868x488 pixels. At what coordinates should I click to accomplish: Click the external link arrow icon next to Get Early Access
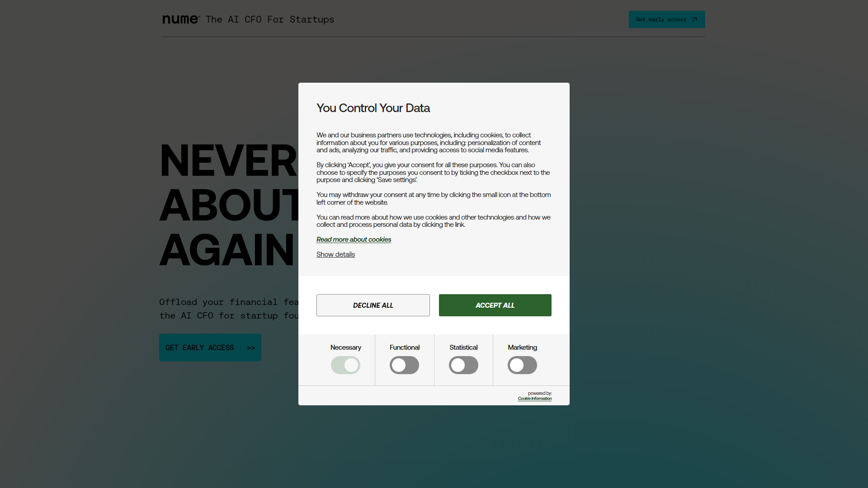point(694,19)
